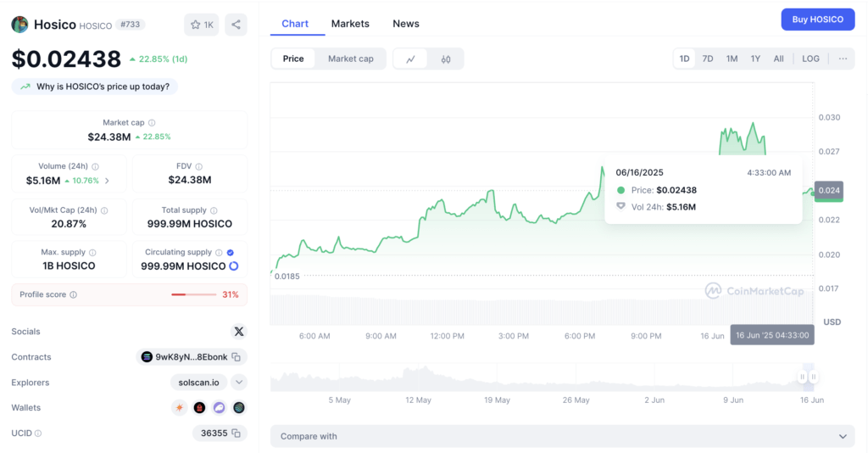Select the Price chart toggle
Viewport: 868px width, 453px height.
293,59
